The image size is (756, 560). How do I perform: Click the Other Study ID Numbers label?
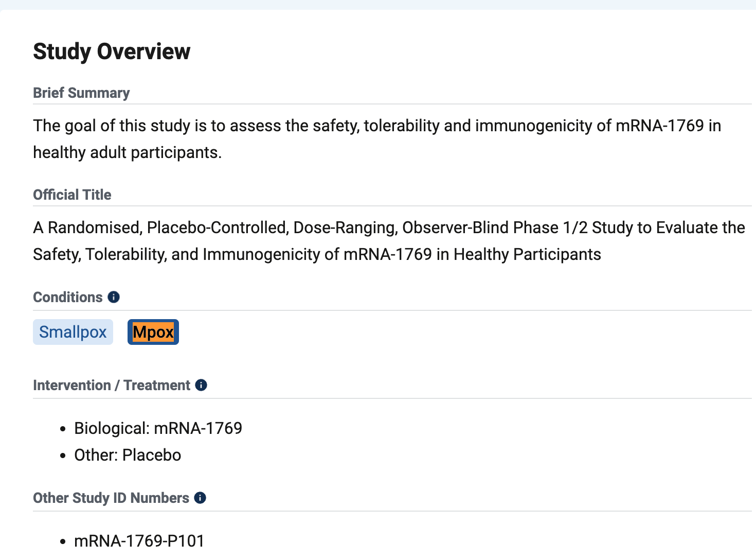pos(111,498)
